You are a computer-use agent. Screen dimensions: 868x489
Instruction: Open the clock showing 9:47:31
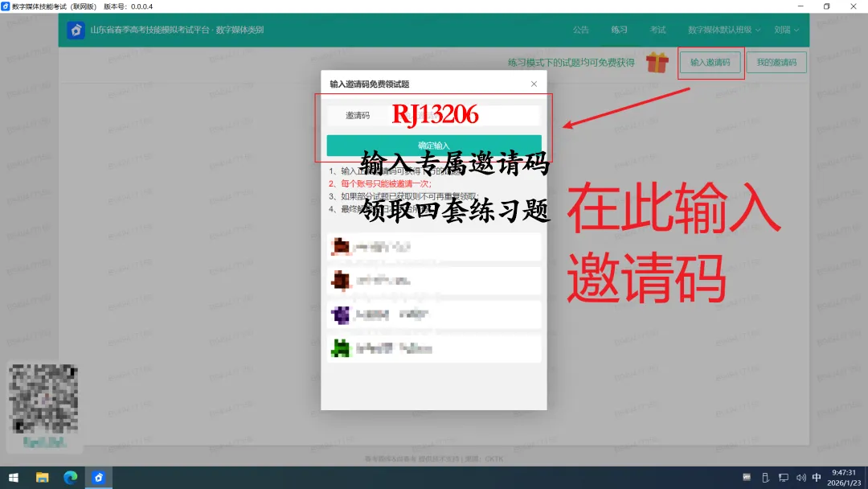844,478
